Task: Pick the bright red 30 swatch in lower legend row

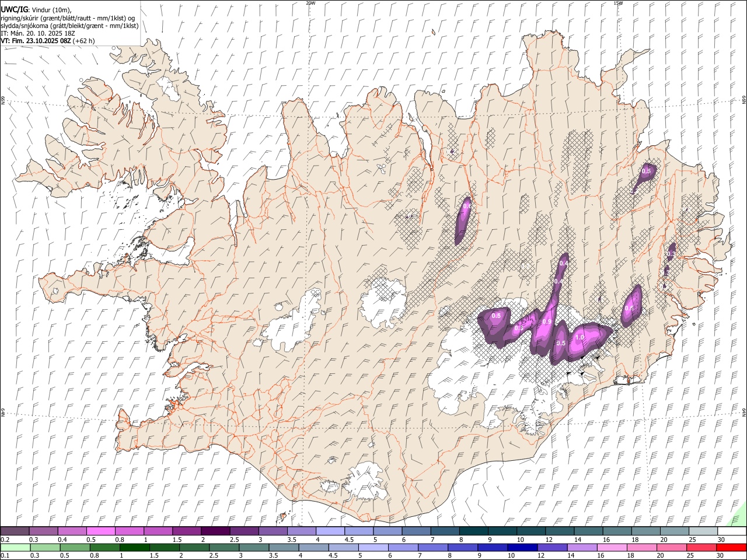Action: (x=731, y=548)
